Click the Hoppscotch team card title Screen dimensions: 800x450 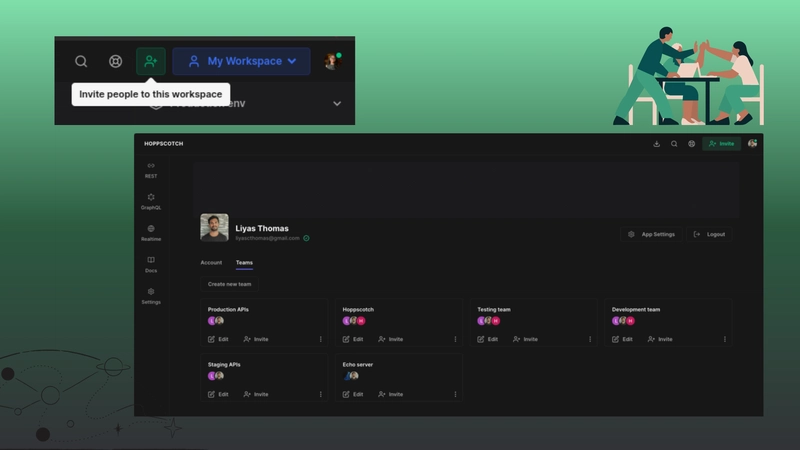click(358, 310)
